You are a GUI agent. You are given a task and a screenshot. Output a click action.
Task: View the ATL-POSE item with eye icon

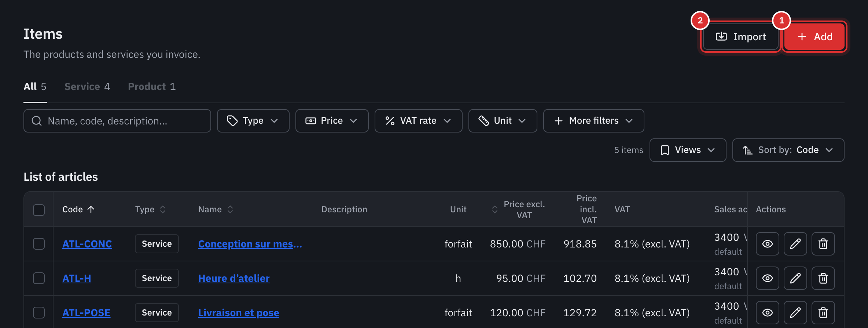(x=768, y=313)
